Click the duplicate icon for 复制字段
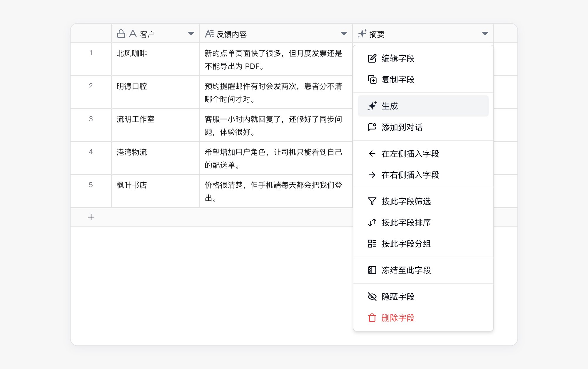The width and height of the screenshot is (588, 369). 372,79
